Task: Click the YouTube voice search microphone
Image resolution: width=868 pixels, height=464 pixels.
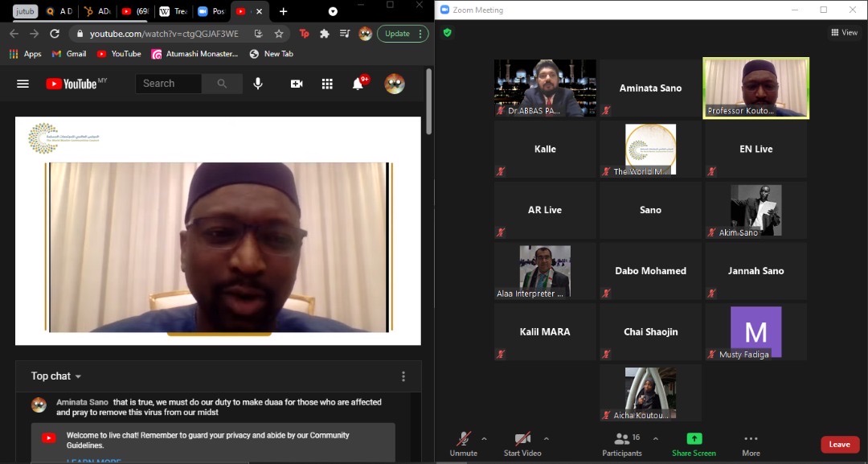Action: (258, 84)
